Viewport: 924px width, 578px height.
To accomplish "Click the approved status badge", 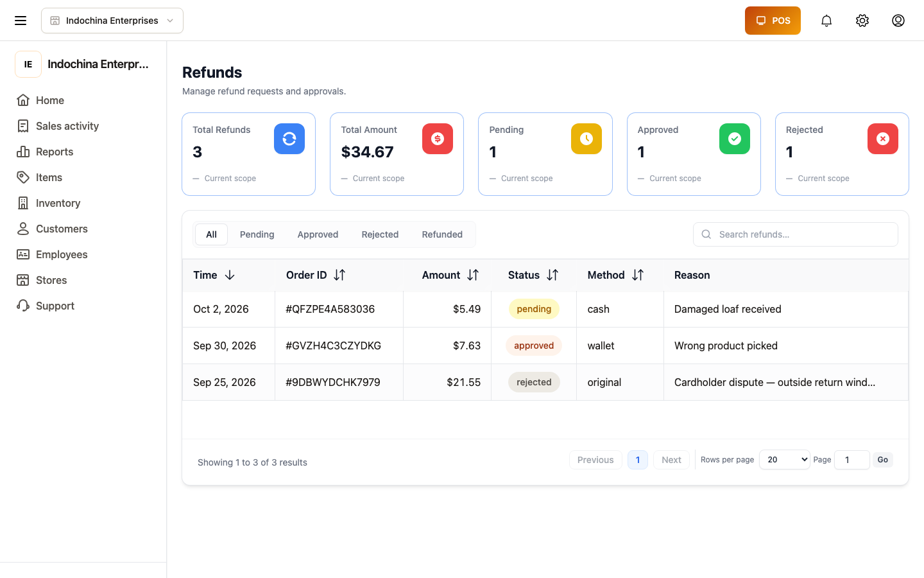I will [x=534, y=346].
